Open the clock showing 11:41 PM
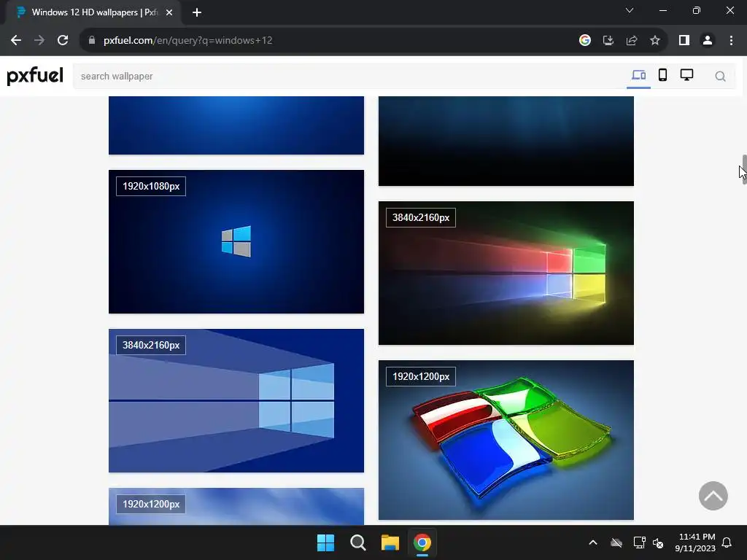 [x=695, y=542]
